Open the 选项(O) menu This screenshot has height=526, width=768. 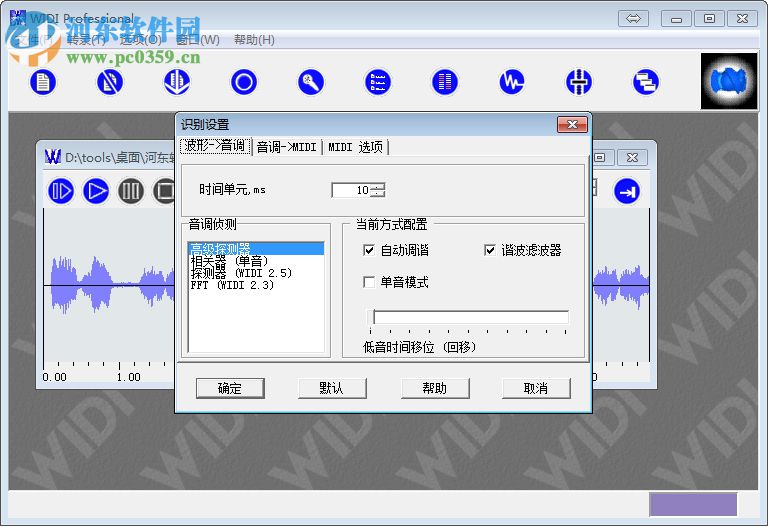click(x=141, y=40)
